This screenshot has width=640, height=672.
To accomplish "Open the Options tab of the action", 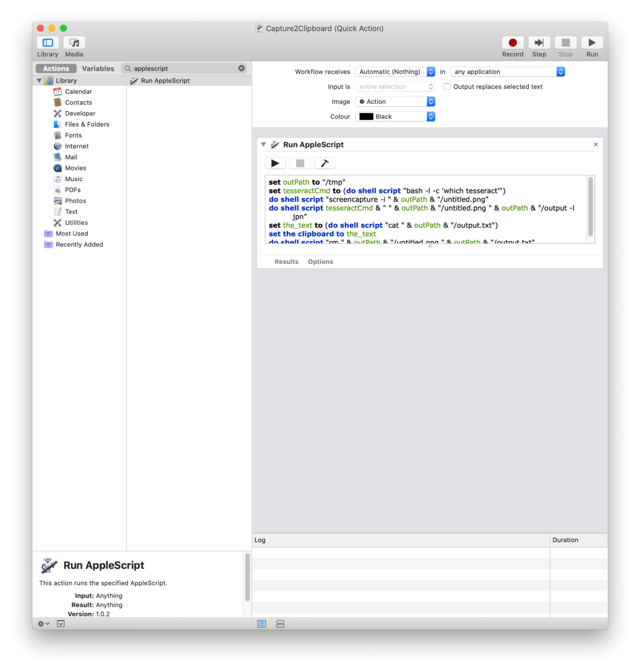I will [x=320, y=262].
